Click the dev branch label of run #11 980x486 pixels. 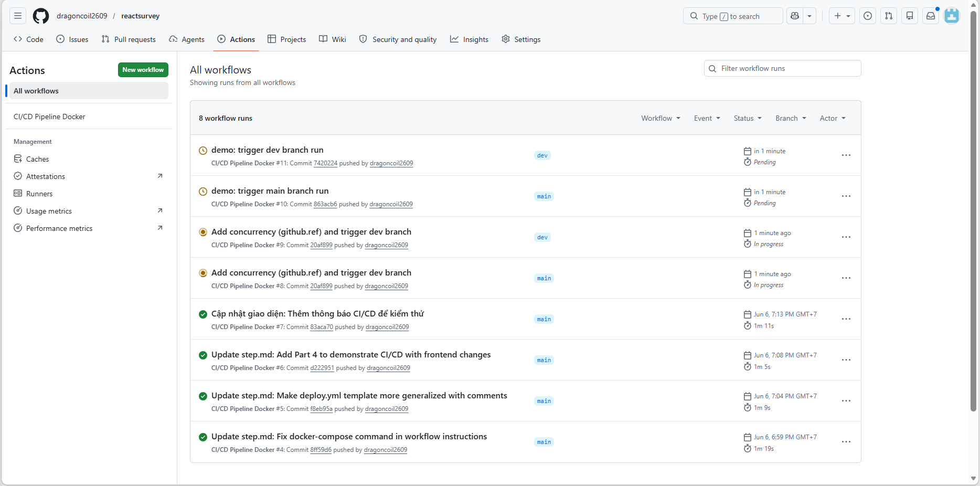point(542,155)
